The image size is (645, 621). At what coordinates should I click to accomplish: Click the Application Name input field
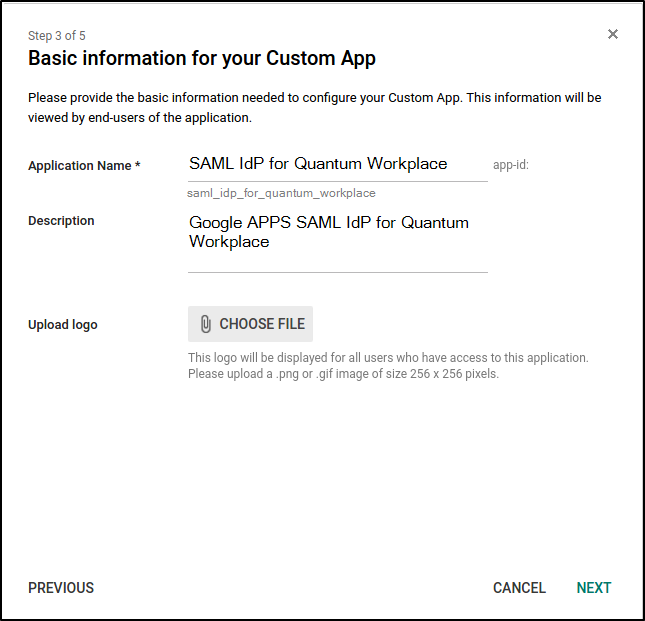coord(338,165)
